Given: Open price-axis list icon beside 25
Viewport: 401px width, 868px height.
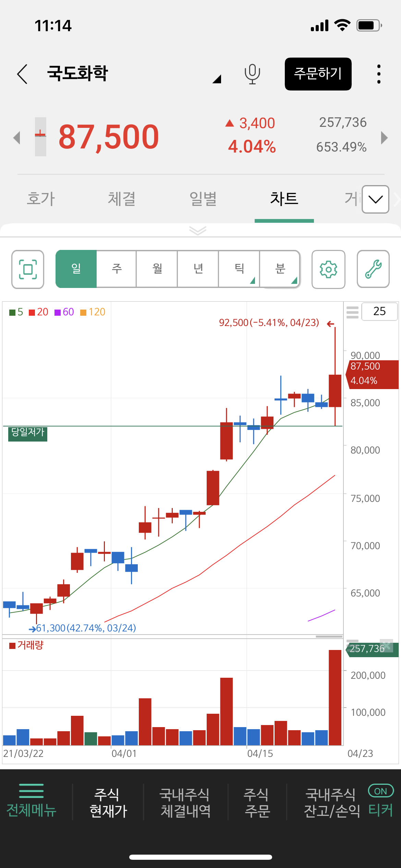Looking at the screenshot, I should tap(352, 312).
